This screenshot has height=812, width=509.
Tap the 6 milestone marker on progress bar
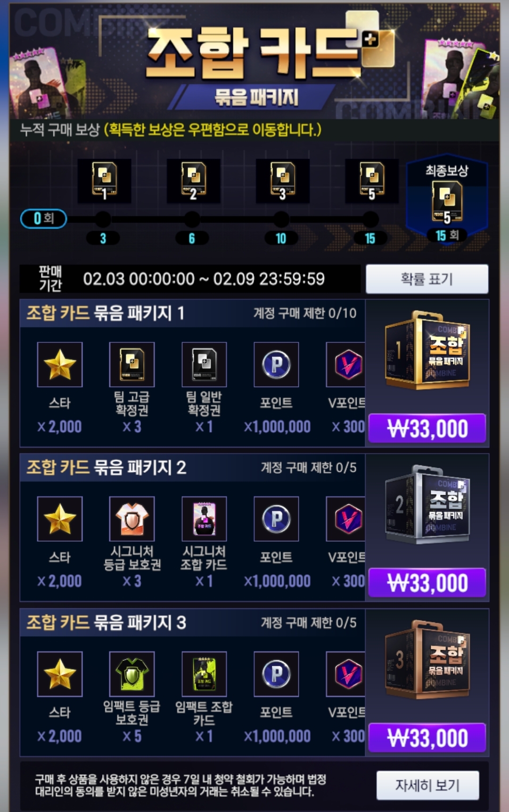point(192,238)
